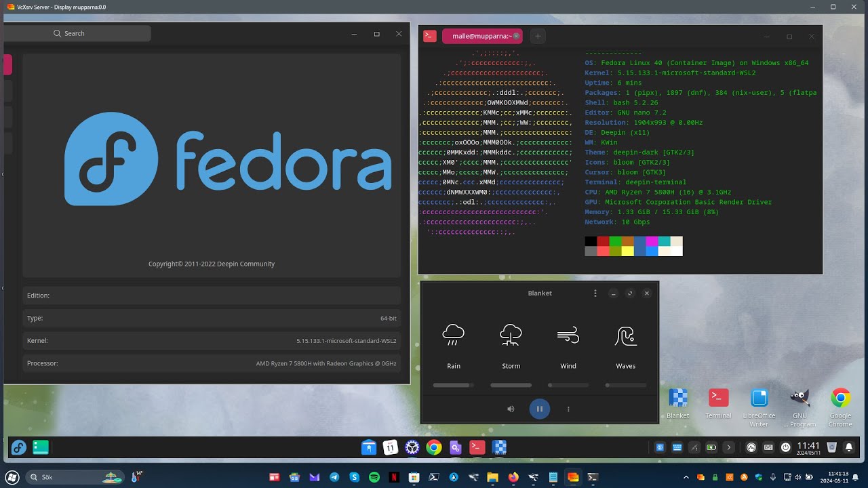
Task: Adjust the Rain volume slider
Action: (453, 385)
